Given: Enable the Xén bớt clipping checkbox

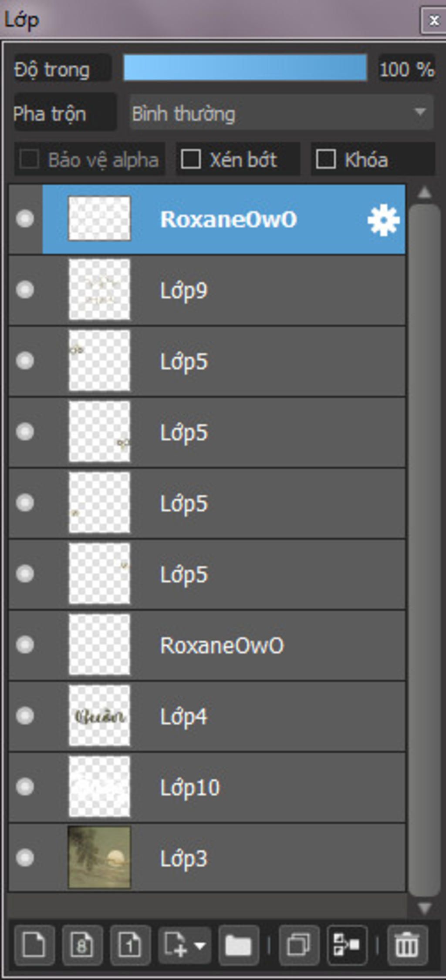Looking at the screenshot, I should coord(191,159).
